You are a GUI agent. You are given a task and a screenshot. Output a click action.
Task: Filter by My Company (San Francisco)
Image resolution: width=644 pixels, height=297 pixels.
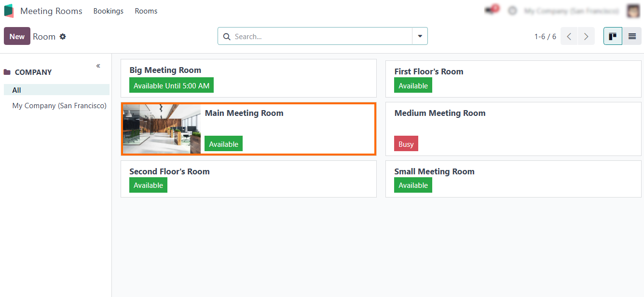pos(59,105)
